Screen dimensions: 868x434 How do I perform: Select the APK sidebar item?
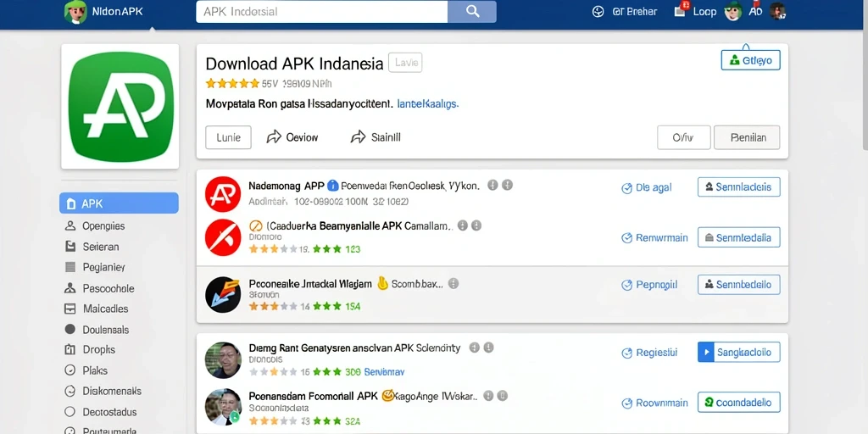tap(119, 203)
